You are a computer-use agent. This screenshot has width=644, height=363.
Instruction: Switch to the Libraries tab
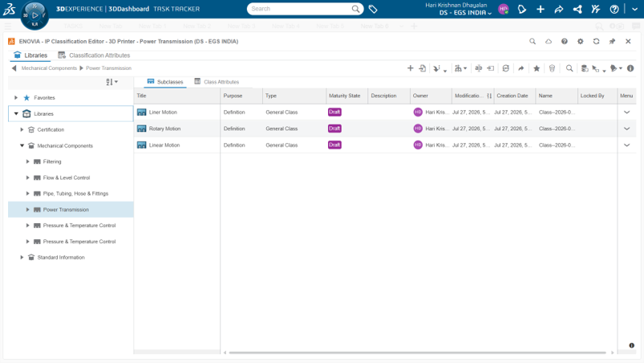click(x=30, y=55)
